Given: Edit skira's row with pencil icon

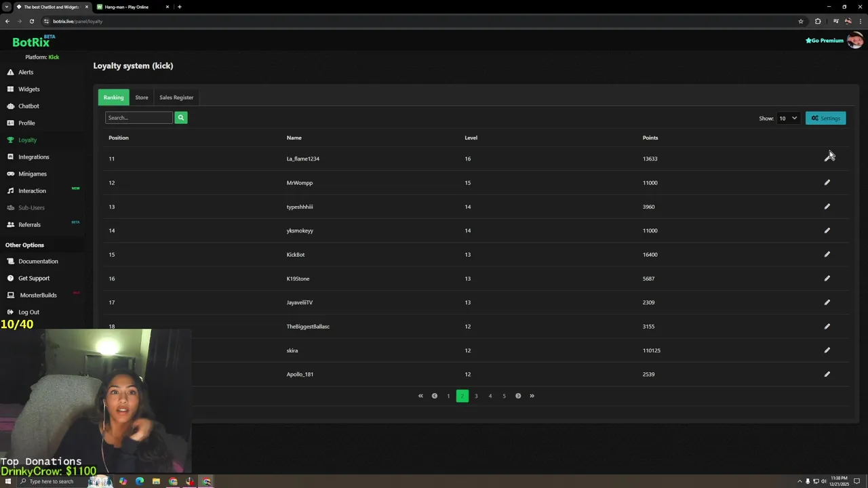Looking at the screenshot, I should click(827, 350).
